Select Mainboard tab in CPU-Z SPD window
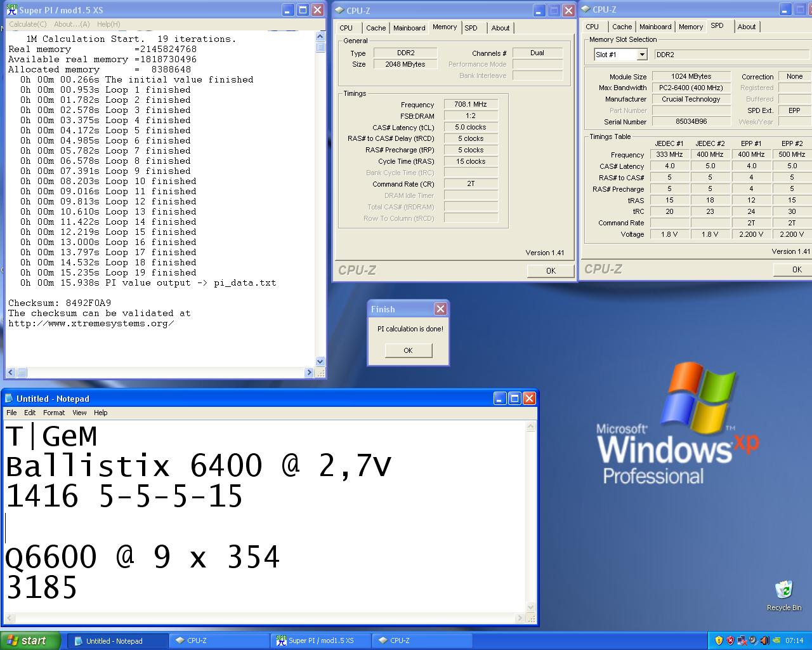Image resolution: width=812 pixels, height=650 pixels. click(x=655, y=27)
